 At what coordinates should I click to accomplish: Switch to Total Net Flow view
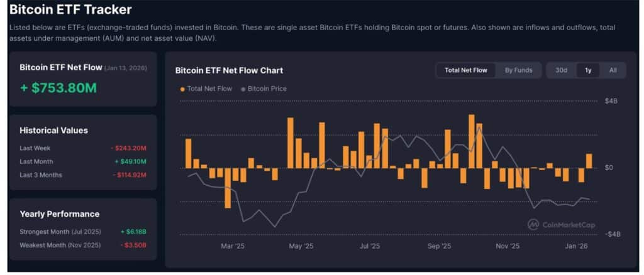tap(465, 70)
